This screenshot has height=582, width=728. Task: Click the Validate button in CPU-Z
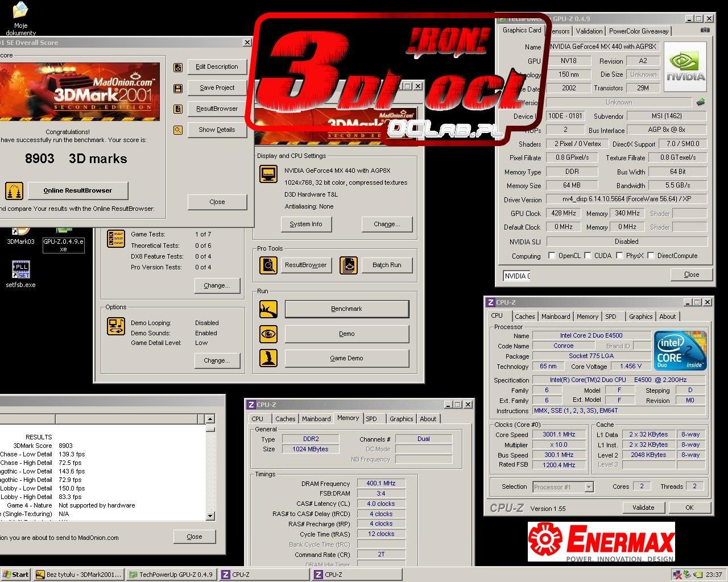[643, 508]
